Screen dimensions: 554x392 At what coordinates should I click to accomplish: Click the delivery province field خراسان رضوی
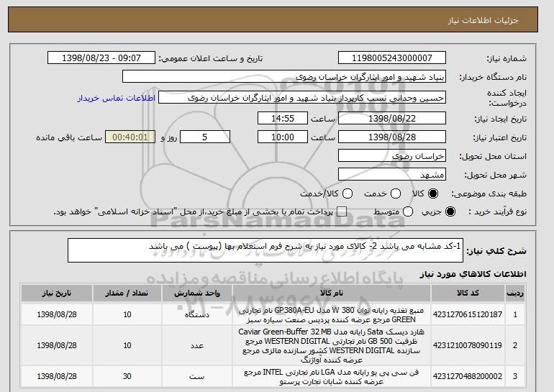[x=392, y=156]
